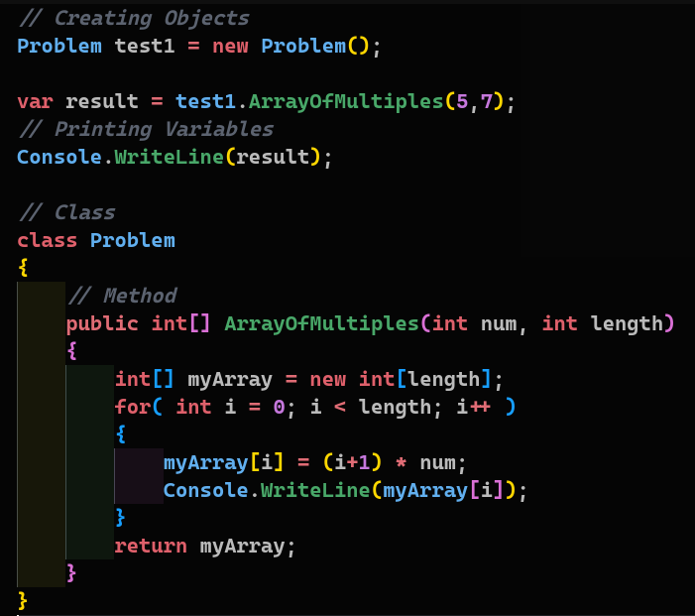Click the 'for' keyword
The height and width of the screenshot is (616, 695).
[x=133, y=407]
